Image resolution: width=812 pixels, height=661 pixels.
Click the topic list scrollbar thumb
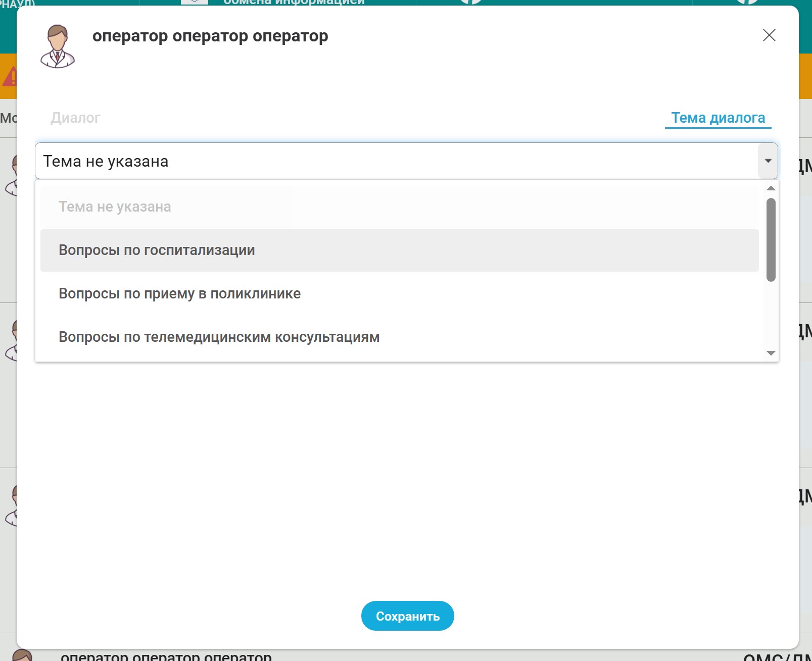(x=771, y=239)
